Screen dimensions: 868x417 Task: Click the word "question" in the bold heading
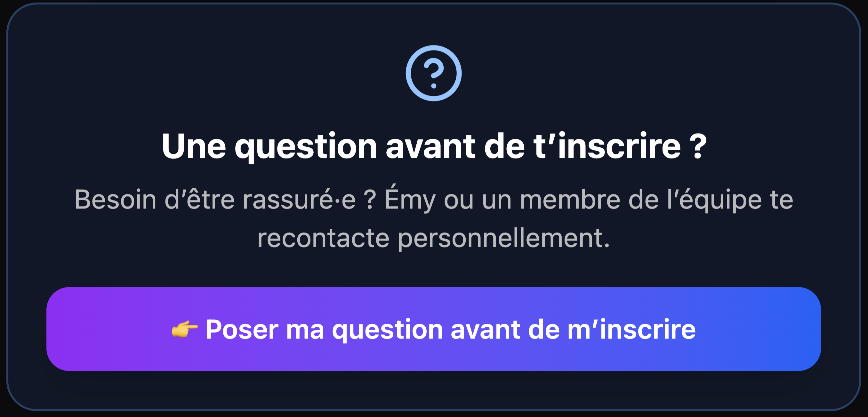click(x=306, y=146)
